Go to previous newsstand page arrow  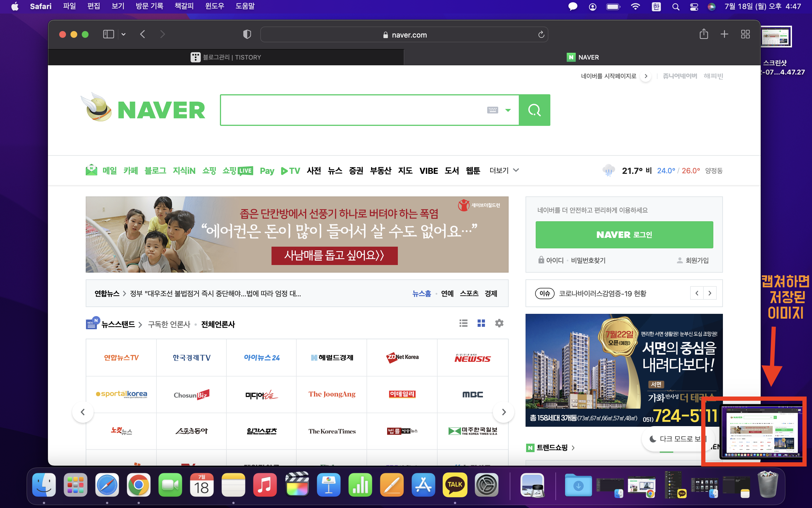click(83, 412)
